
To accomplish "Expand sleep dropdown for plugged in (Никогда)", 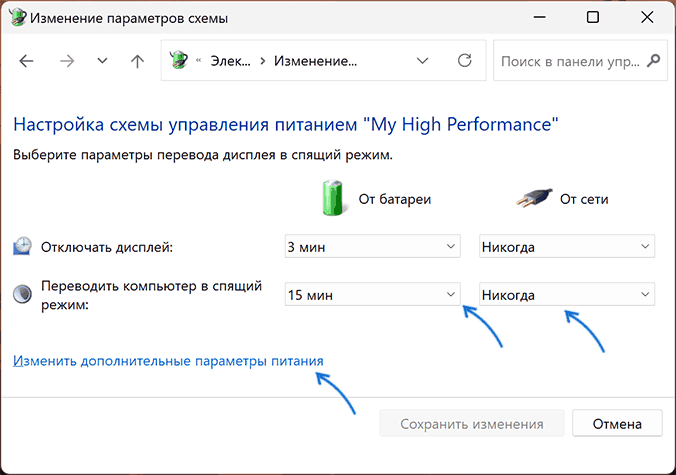I will point(567,295).
